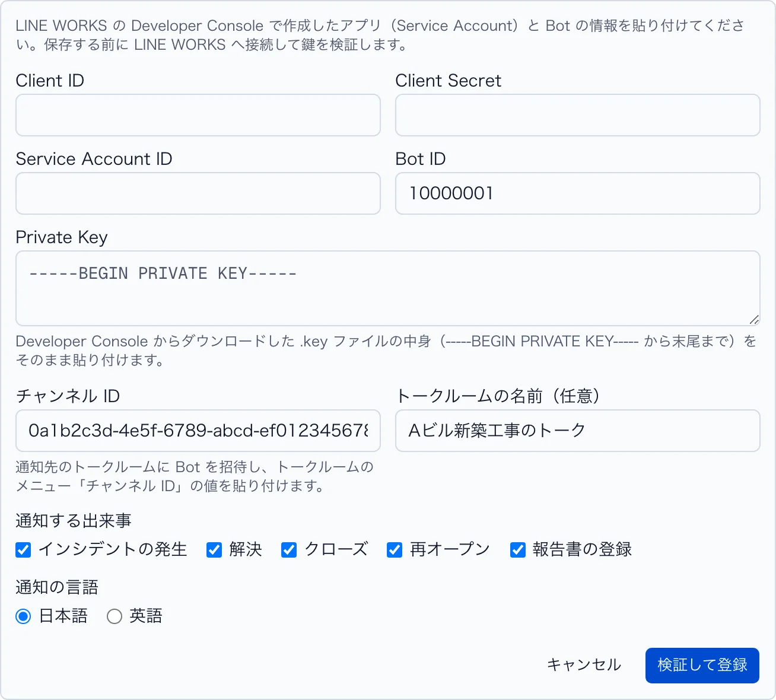Toggle the 解決 checkbox
Image resolution: width=776 pixels, height=700 pixels.
[214, 550]
